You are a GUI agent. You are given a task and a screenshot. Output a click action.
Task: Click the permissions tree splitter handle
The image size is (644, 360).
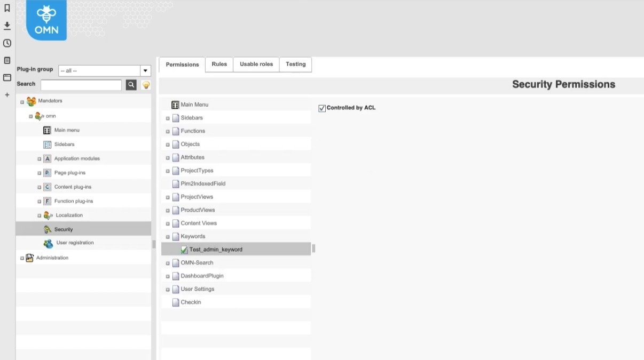[313, 248]
